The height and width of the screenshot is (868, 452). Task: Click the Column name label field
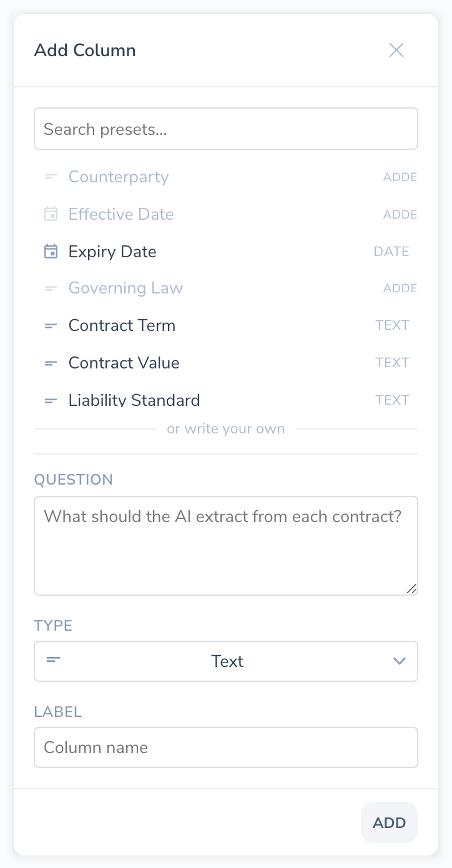(226, 747)
